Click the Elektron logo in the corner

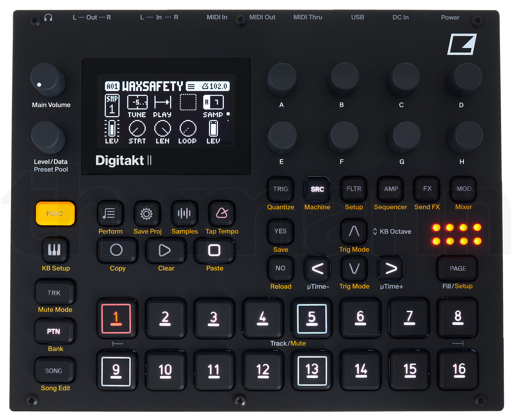tap(462, 44)
